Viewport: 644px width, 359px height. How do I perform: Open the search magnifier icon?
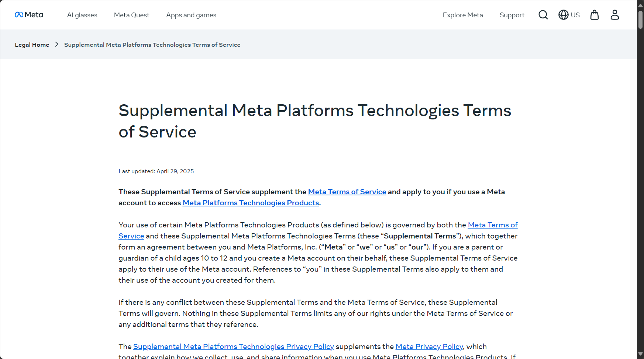tap(543, 15)
